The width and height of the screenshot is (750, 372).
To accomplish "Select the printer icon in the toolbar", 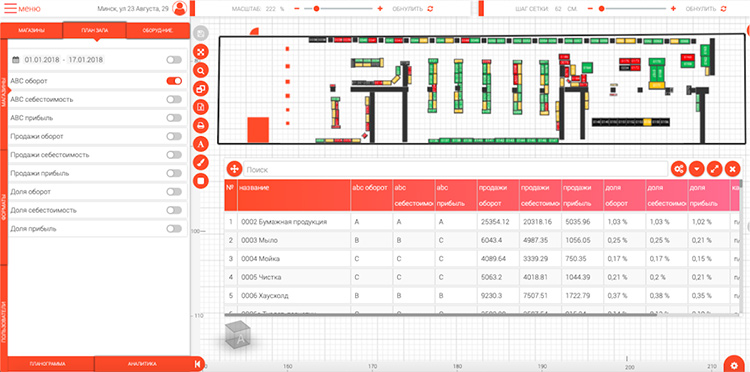I will click(200, 125).
